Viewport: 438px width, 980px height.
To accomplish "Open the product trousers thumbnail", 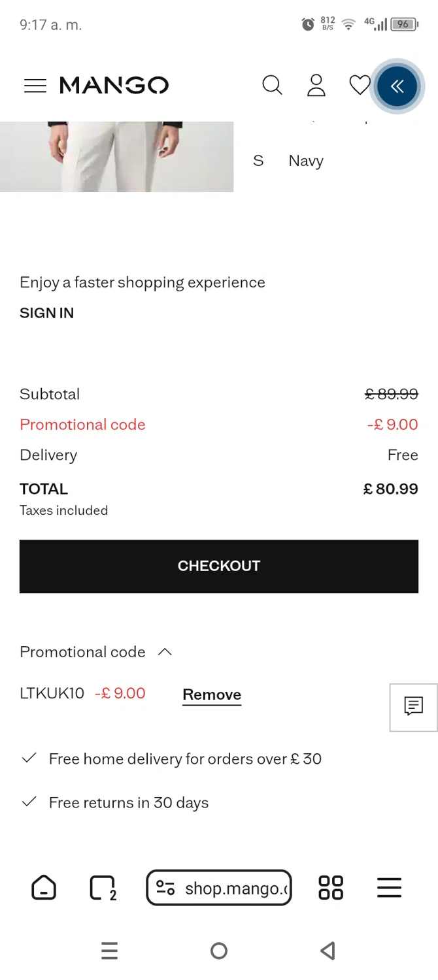I will [x=116, y=157].
